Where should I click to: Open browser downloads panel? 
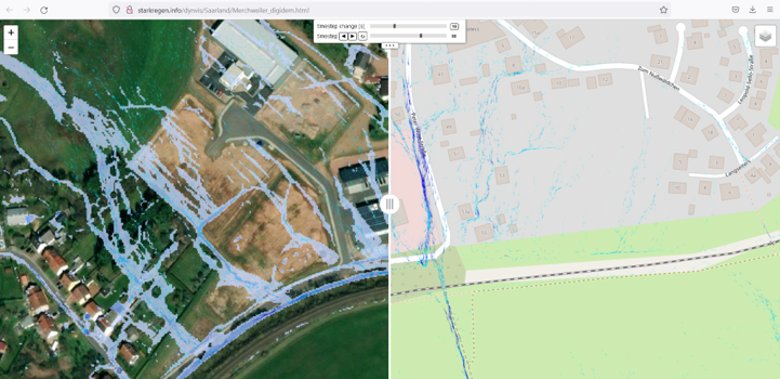(752, 10)
